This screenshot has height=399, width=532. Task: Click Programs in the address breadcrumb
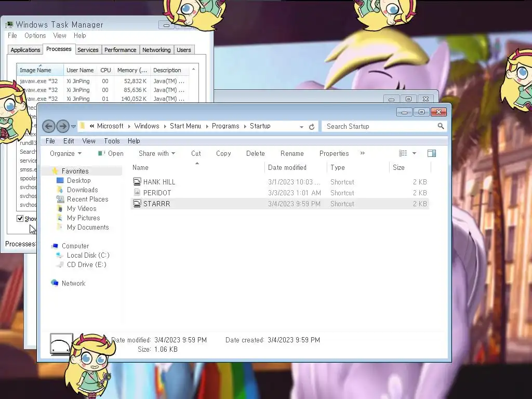[x=225, y=126]
